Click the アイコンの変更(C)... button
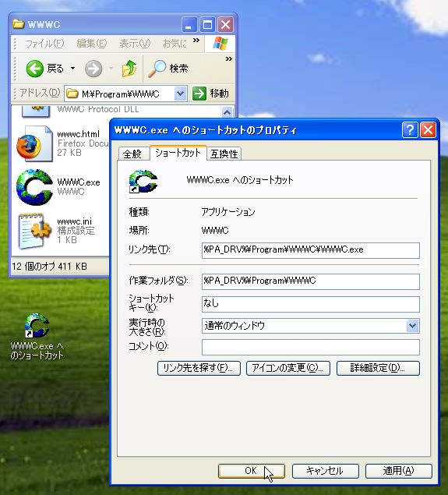The width and height of the screenshot is (448, 495). [288, 368]
